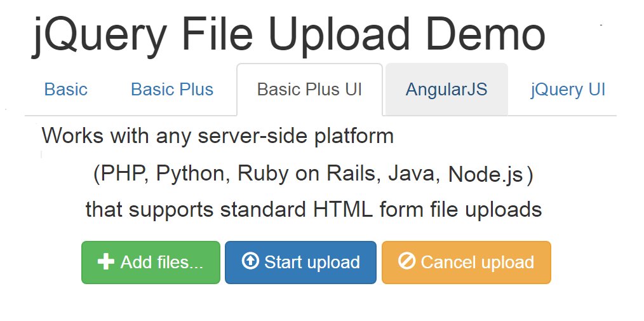Click the green Add files... button label

(162, 263)
